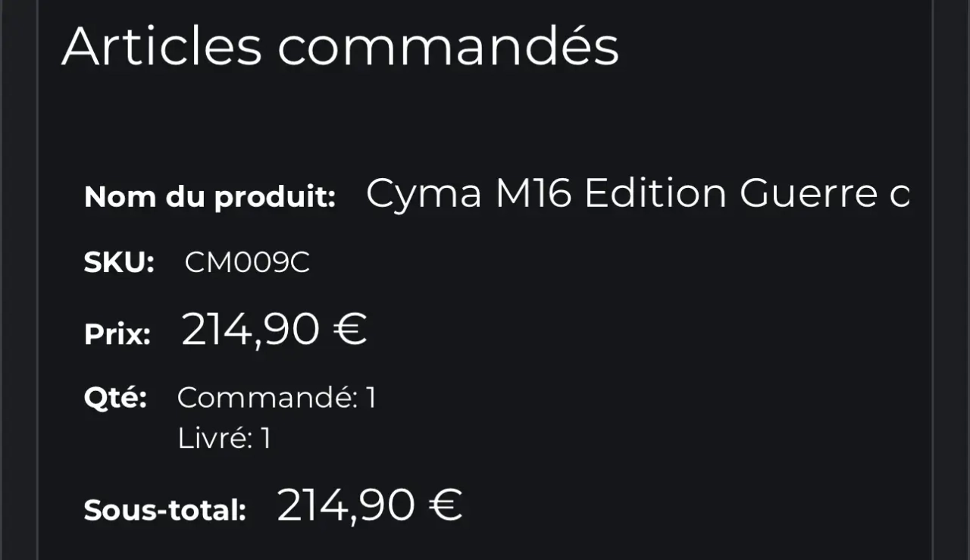Click the "Nom du produit:" label
Image resolution: width=970 pixels, height=560 pixels.
(x=210, y=197)
